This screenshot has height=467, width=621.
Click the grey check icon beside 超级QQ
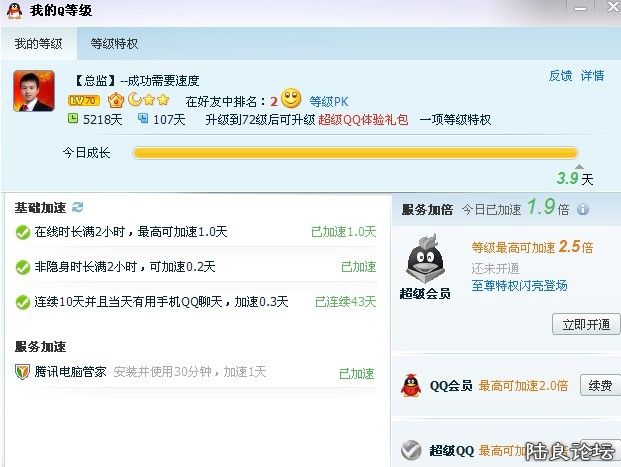pyautogui.click(x=411, y=450)
